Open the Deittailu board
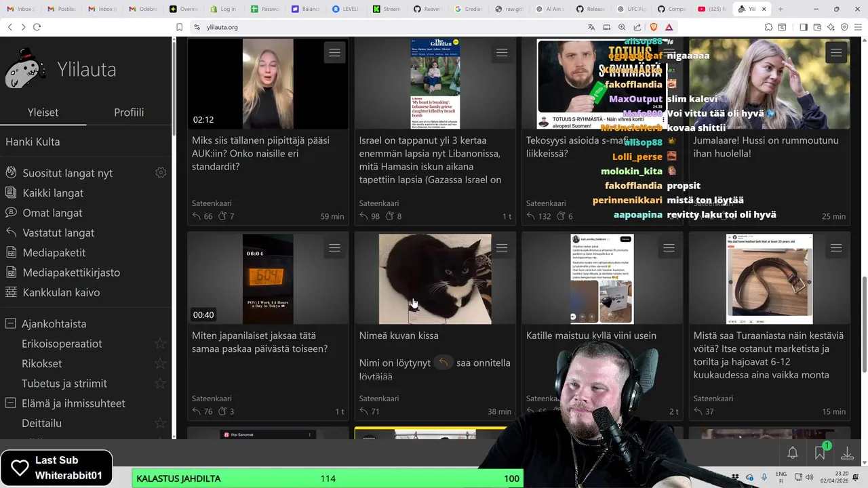 click(41, 423)
